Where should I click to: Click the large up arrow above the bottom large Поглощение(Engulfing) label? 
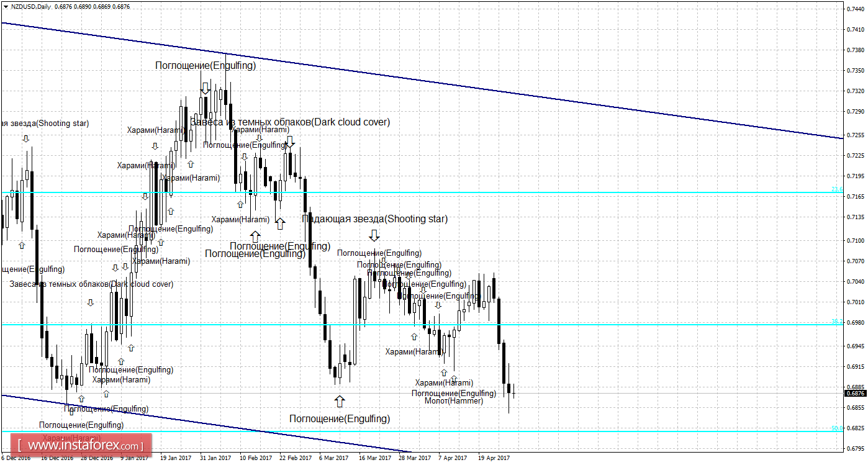click(339, 400)
